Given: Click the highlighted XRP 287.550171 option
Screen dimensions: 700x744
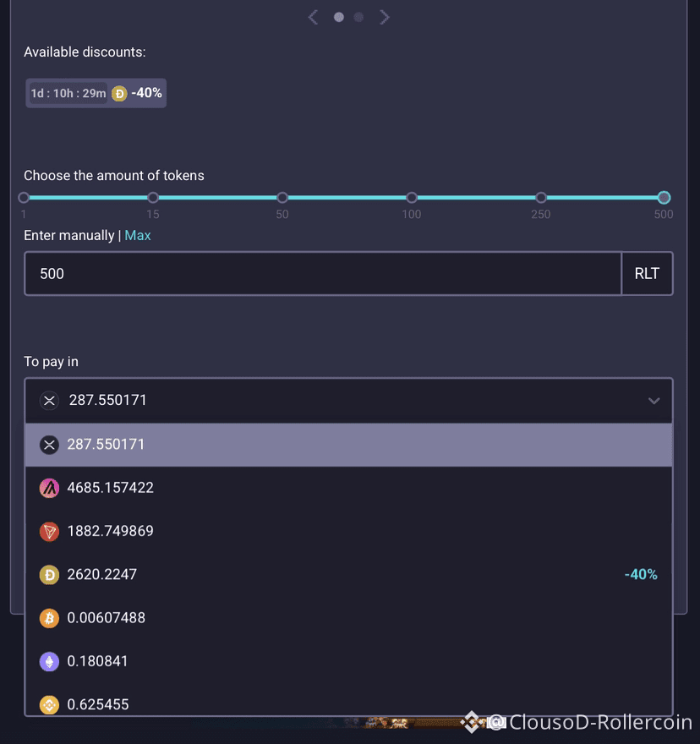Looking at the screenshot, I should pyautogui.click(x=348, y=445).
